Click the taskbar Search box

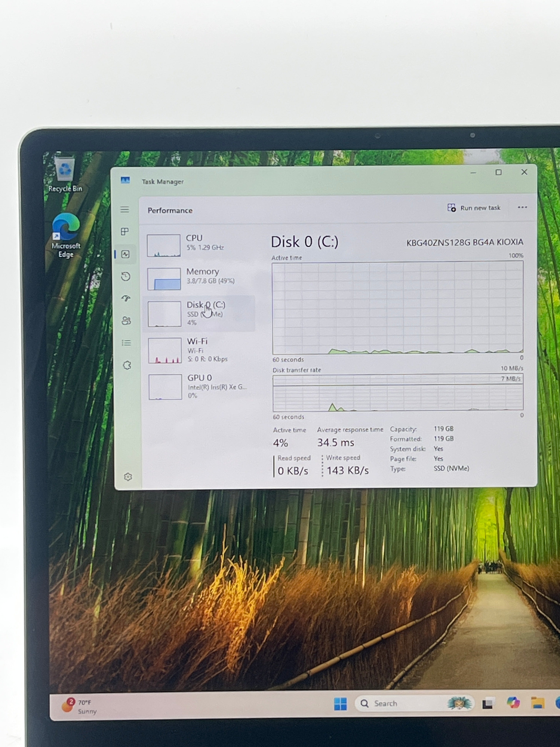(x=414, y=703)
